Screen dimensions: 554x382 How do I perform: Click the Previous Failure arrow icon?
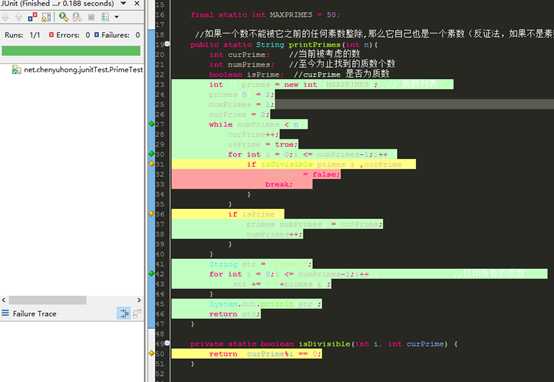tap(19, 17)
